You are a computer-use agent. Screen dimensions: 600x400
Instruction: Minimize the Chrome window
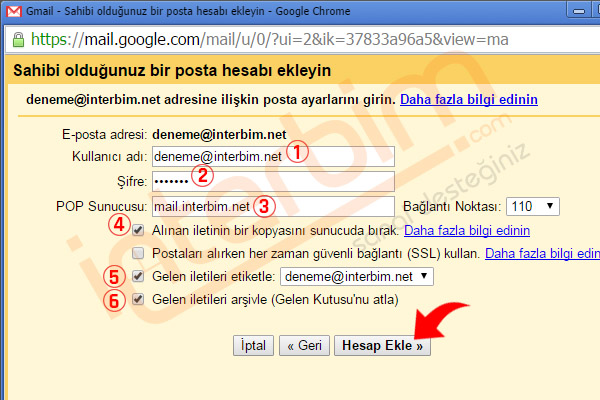click(x=579, y=11)
